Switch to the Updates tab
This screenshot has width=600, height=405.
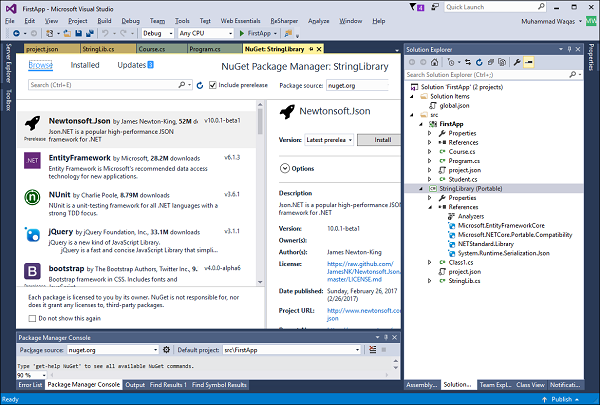135,65
